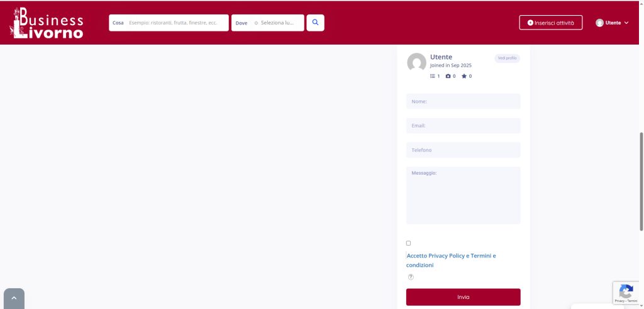
Task: Submit the form with Invia button
Action: [x=463, y=297]
